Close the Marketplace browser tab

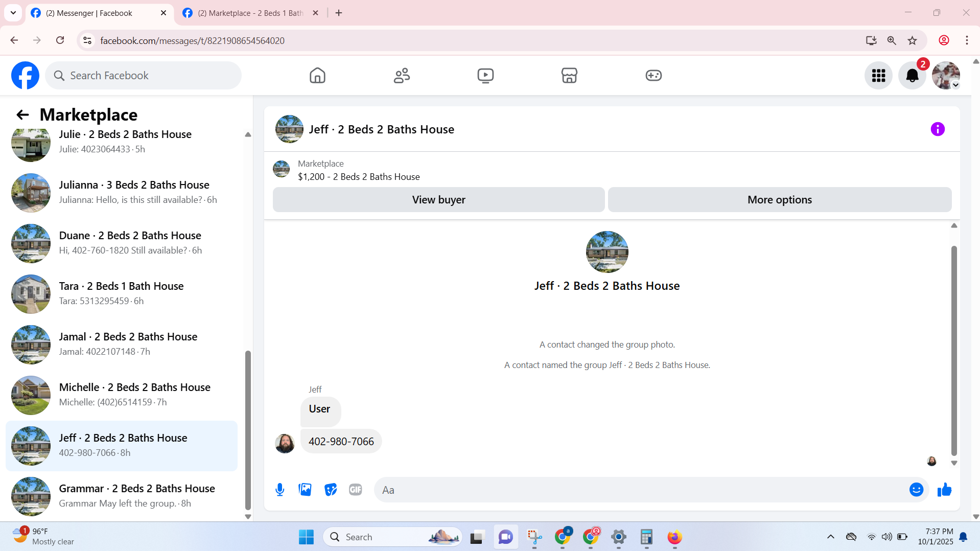point(315,13)
